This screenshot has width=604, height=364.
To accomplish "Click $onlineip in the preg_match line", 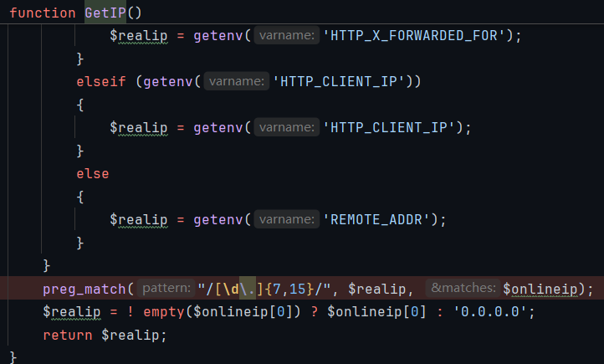I will click(x=544, y=289).
